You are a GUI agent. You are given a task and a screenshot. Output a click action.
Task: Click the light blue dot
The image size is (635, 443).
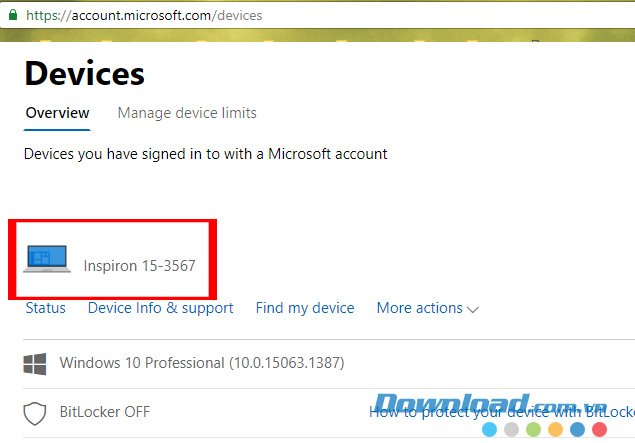click(x=490, y=430)
